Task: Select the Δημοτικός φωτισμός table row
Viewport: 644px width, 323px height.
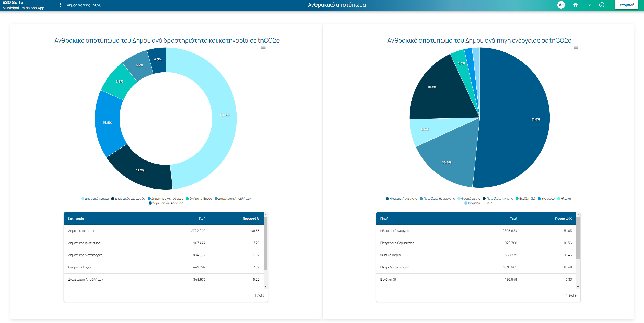Action: [164, 243]
